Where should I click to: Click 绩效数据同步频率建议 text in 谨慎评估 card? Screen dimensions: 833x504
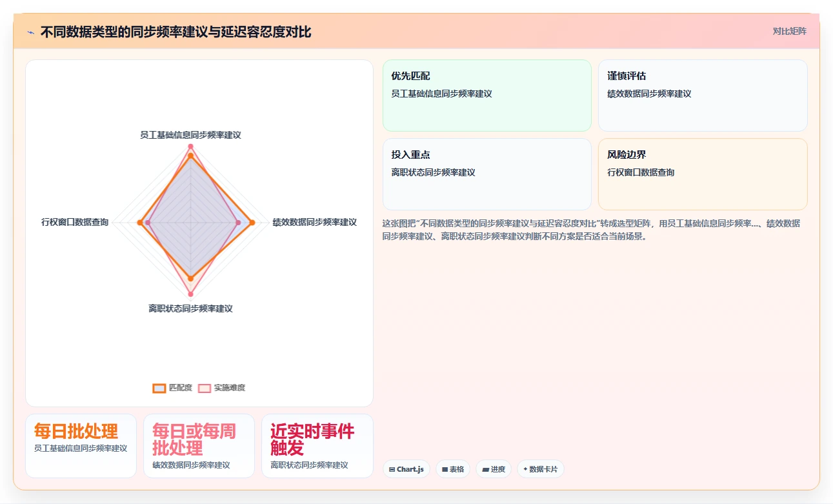pos(649,94)
